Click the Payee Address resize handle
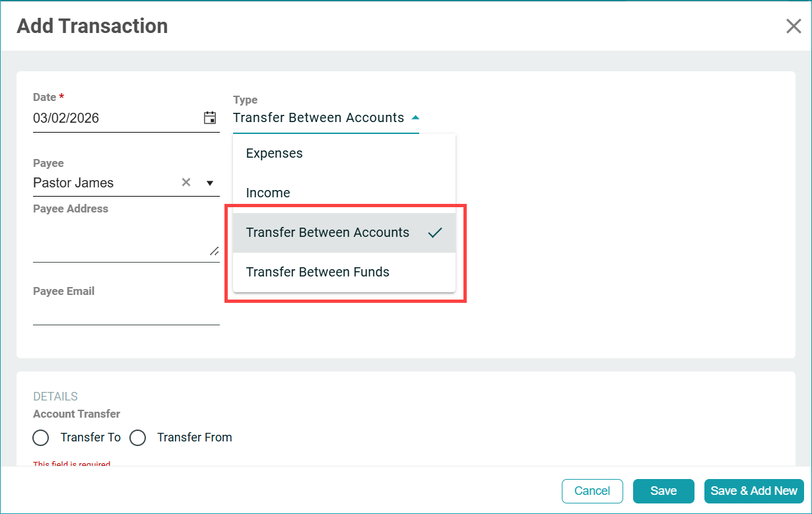This screenshot has width=812, height=514. pos(214,251)
